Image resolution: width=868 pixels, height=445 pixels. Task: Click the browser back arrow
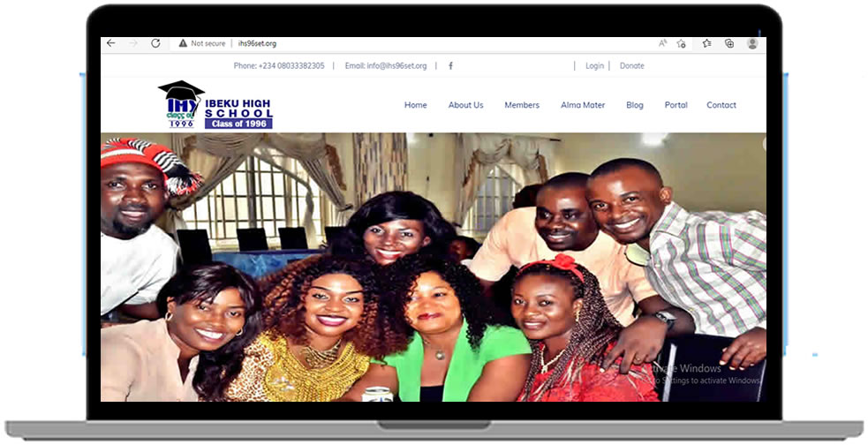point(111,43)
